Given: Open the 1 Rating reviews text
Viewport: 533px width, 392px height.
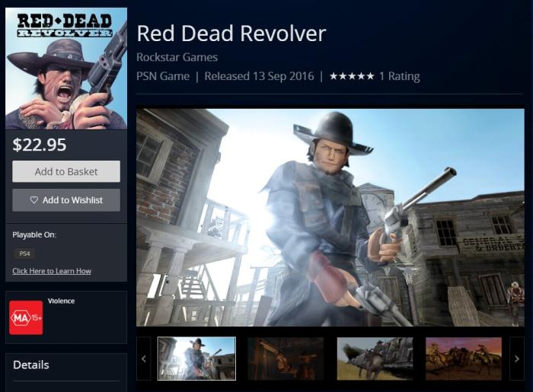Looking at the screenshot, I should (400, 76).
